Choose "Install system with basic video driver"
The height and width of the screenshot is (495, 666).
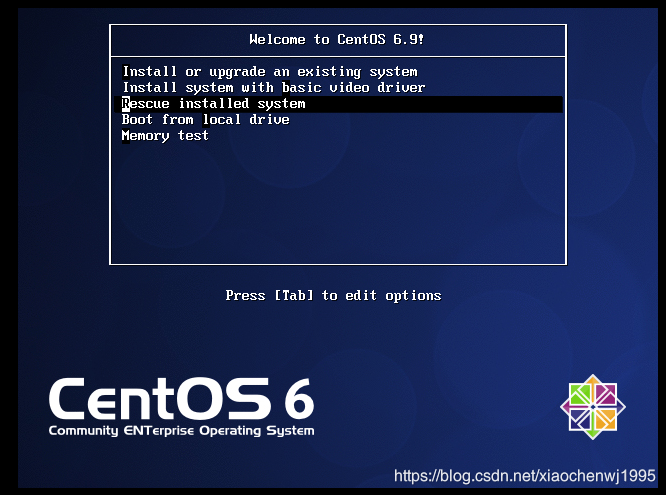pyautogui.click(x=274, y=88)
